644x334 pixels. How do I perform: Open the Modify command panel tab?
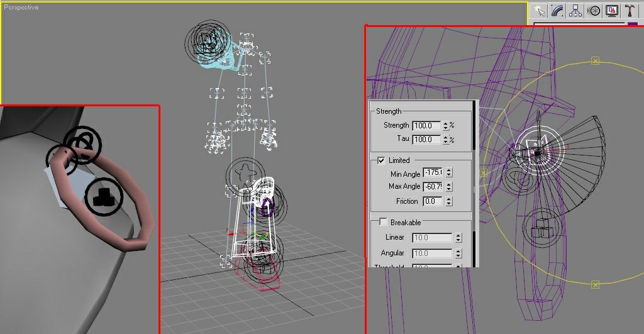pos(557,11)
